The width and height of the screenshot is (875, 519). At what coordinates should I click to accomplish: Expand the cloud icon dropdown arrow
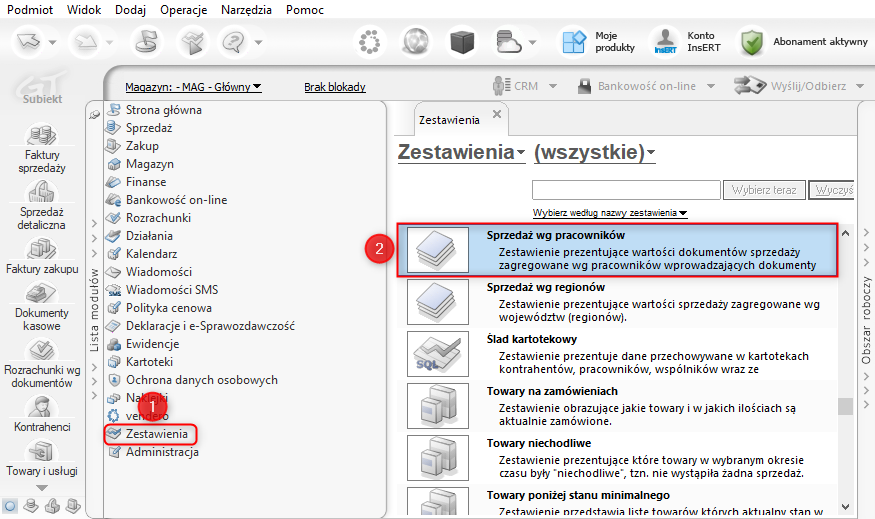[532, 42]
